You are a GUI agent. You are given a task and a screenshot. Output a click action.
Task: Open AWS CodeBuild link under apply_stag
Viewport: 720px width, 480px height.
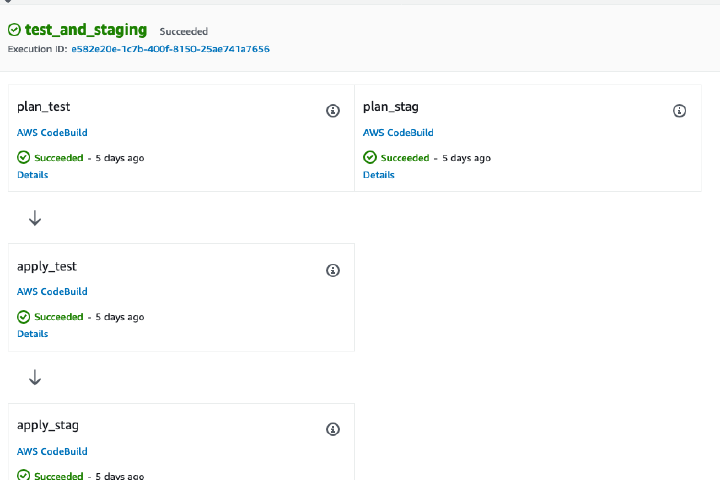[x=52, y=451]
